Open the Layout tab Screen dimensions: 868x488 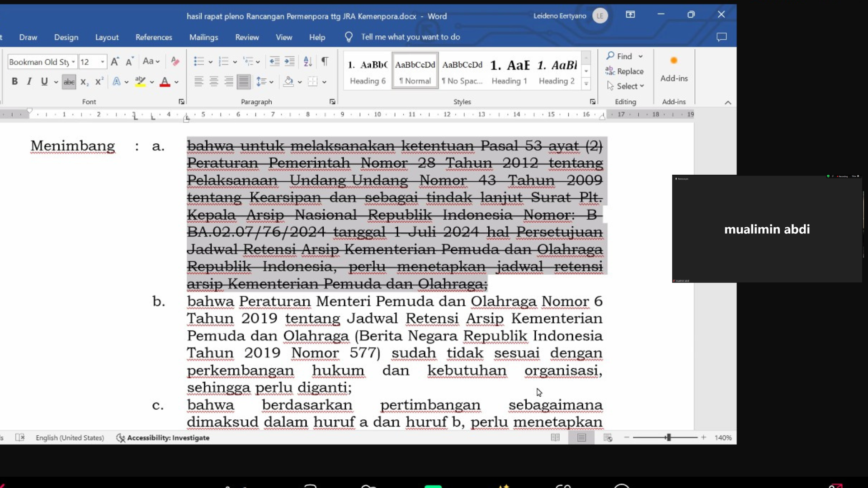tap(107, 37)
